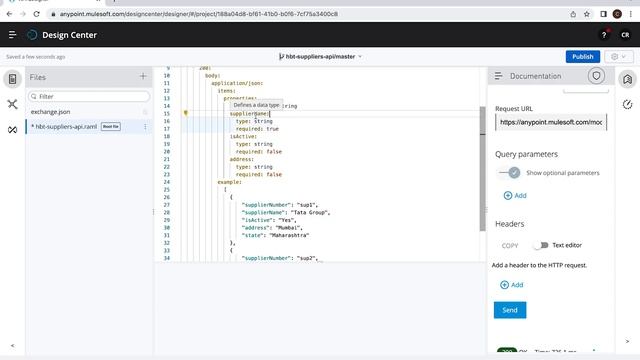
Task: Click the "Maharashtra" state value
Action: click(x=288, y=235)
